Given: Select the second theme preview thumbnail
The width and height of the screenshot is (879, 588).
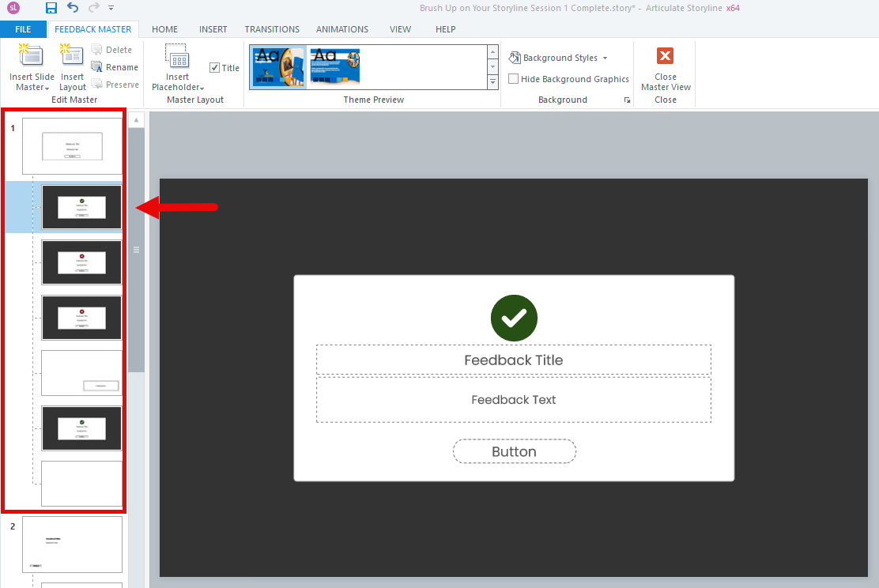Looking at the screenshot, I should (334, 66).
